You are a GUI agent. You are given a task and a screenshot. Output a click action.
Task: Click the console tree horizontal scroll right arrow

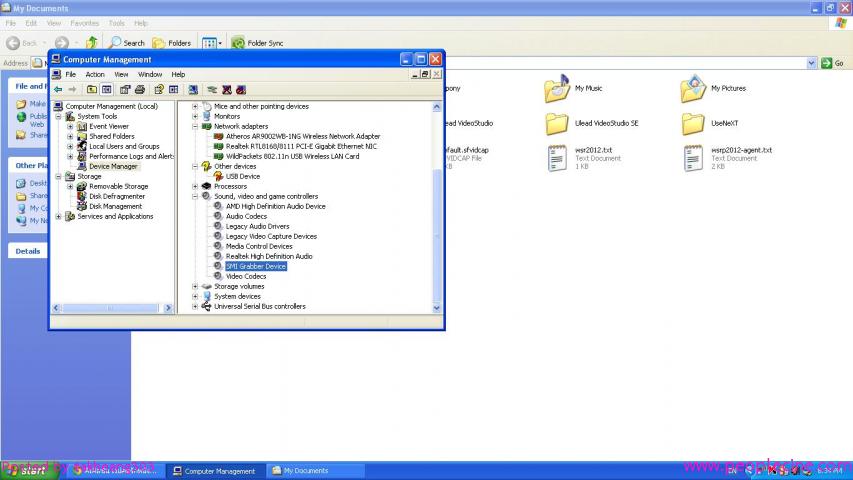tap(168, 308)
